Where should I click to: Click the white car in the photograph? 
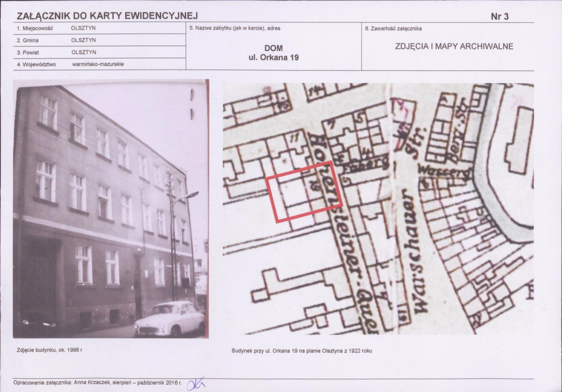click(170, 319)
